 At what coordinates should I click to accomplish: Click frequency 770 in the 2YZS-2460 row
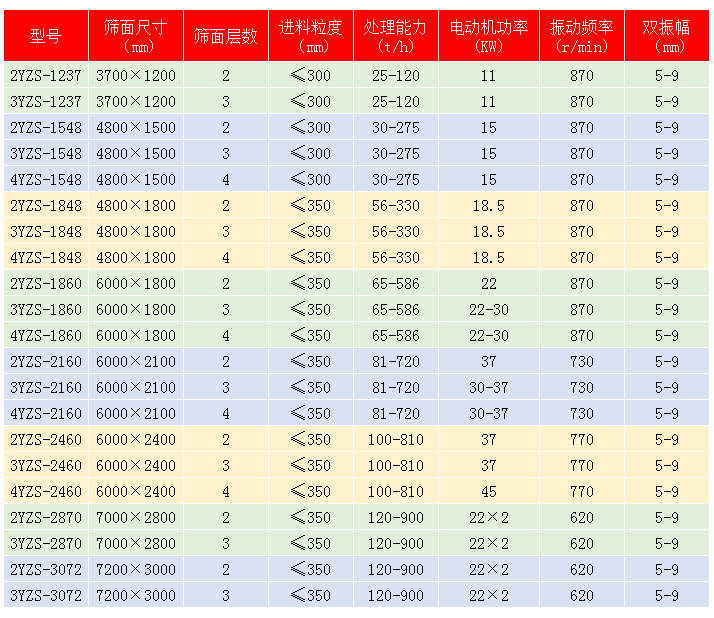(582, 439)
